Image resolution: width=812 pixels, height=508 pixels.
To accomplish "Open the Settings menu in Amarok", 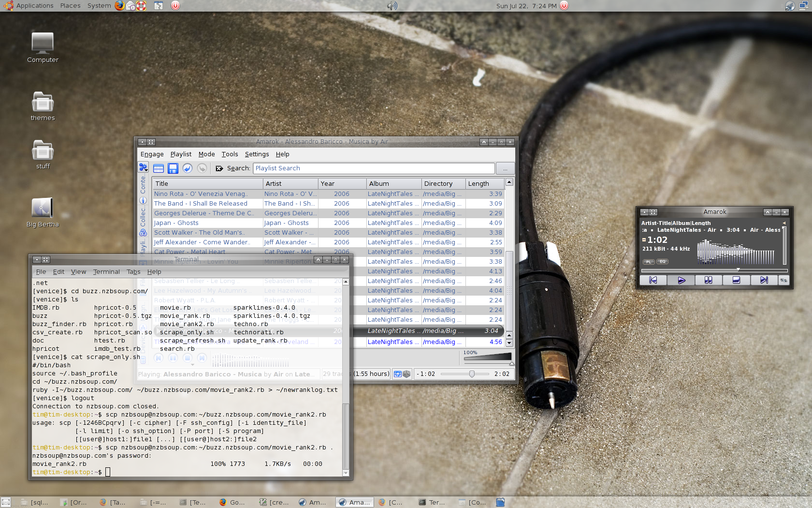I will tap(257, 154).
